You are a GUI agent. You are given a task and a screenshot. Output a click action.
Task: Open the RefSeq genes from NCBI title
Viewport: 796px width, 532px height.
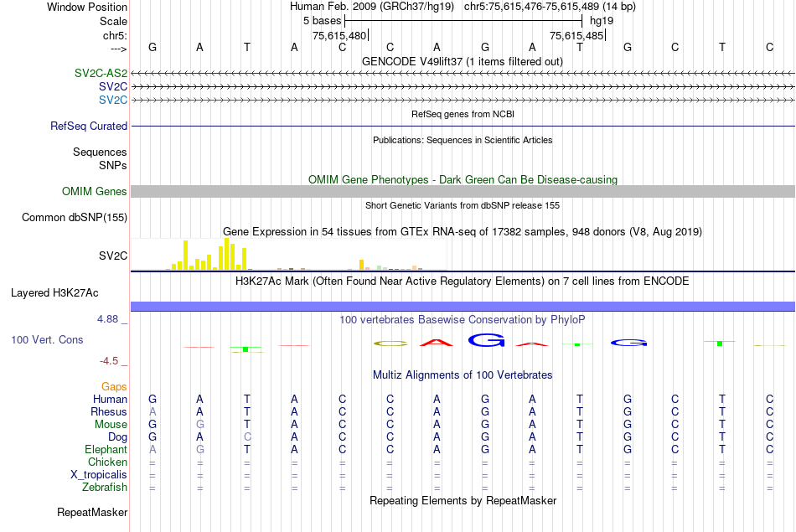(463, 114)
